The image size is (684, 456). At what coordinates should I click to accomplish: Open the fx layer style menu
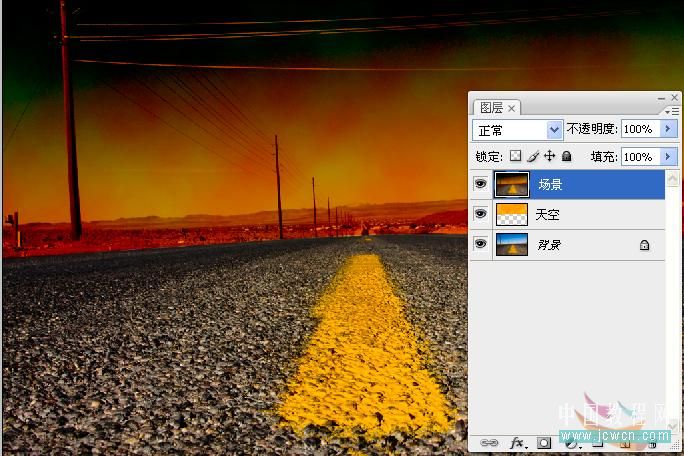click(x=518, y=442)
